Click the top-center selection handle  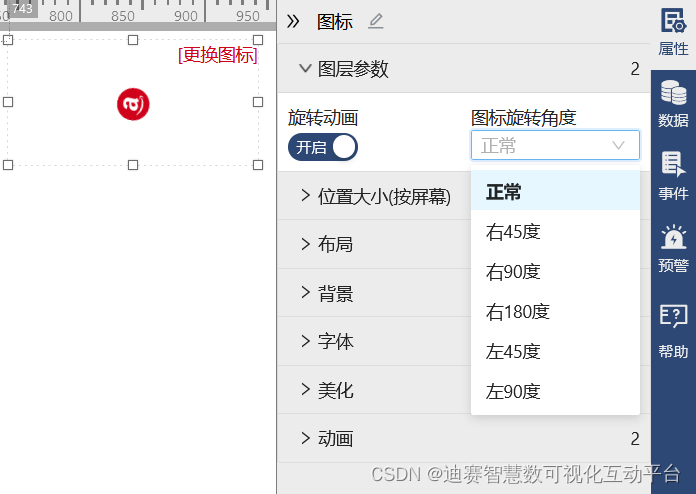point(133,40)
